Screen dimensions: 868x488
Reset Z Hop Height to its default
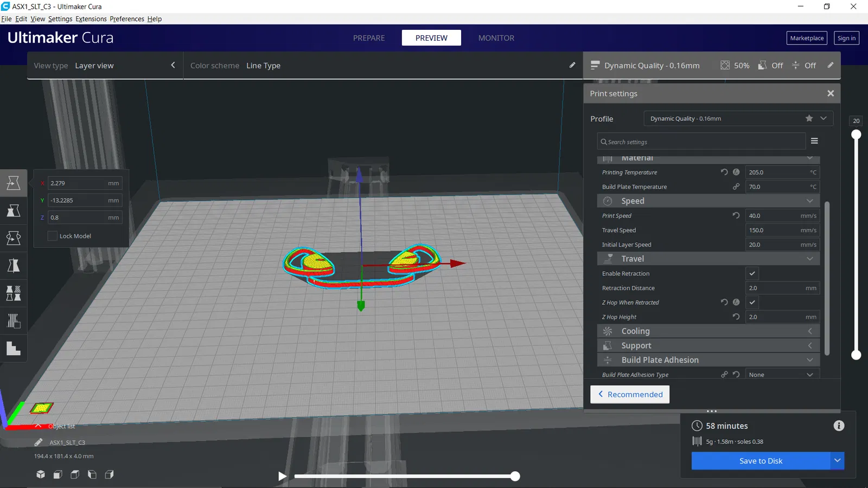click(736, 317)
